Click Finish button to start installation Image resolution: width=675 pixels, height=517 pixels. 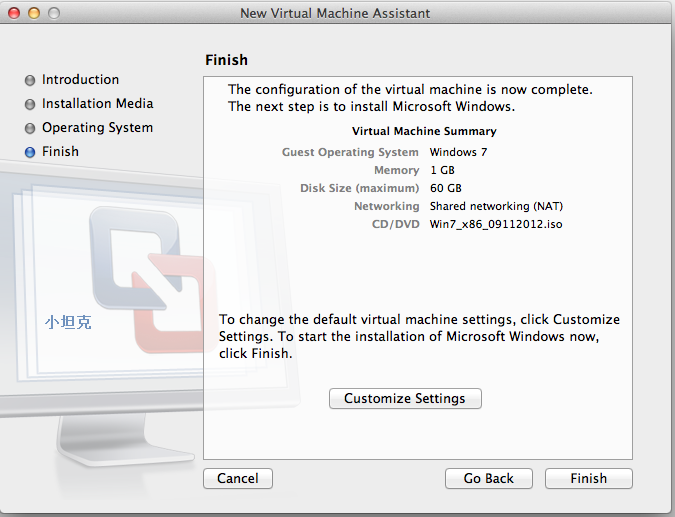tap(588, 478)
